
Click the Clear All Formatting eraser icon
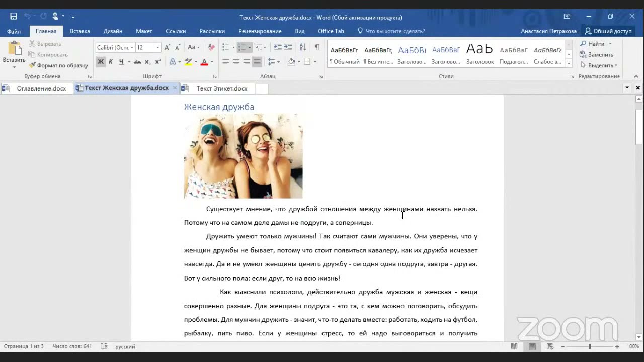point(211,47)
